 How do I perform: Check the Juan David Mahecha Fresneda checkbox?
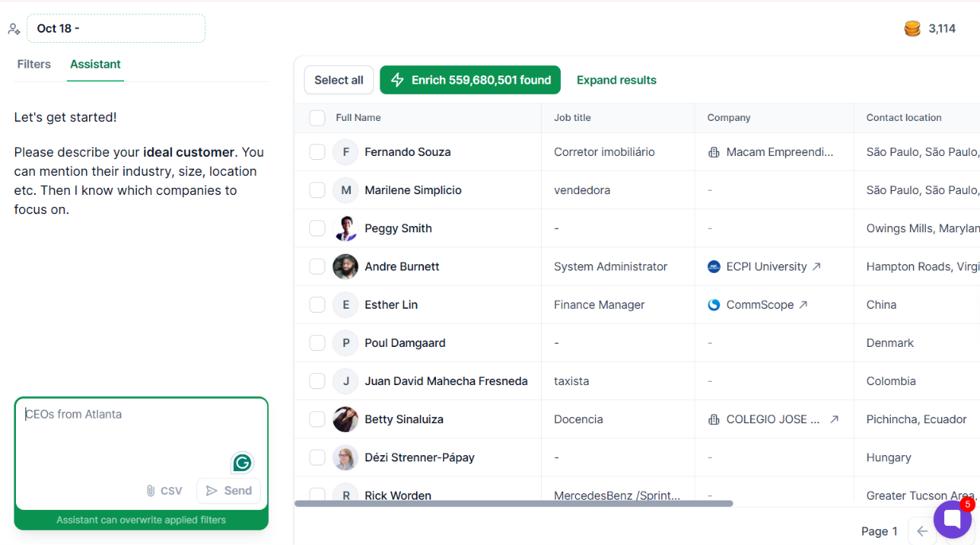pos(317,381)
